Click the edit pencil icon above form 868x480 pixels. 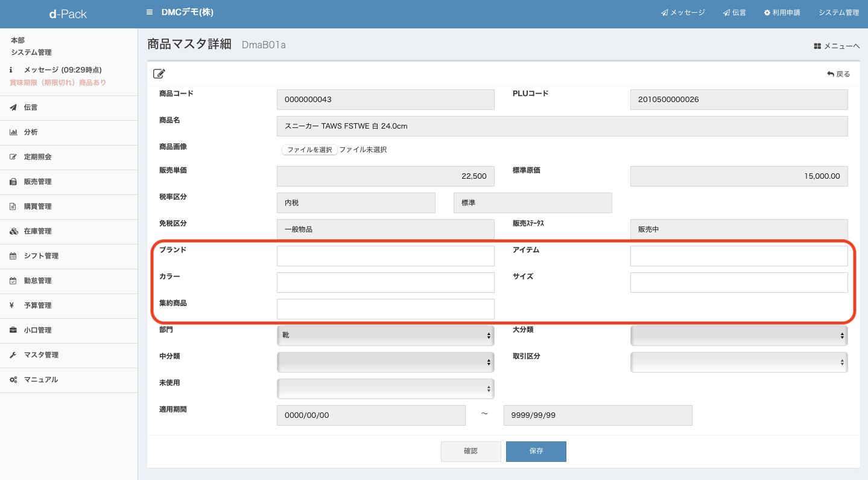click(159, 74)
